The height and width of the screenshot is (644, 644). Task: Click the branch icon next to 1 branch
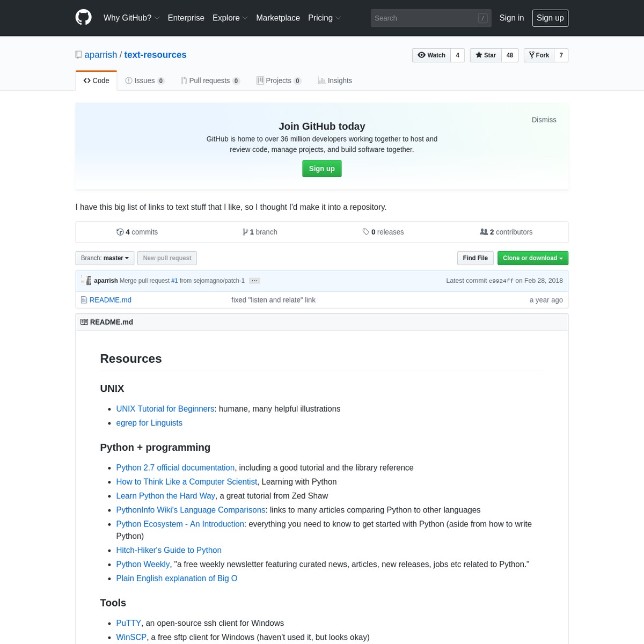(x=245, y=232)
